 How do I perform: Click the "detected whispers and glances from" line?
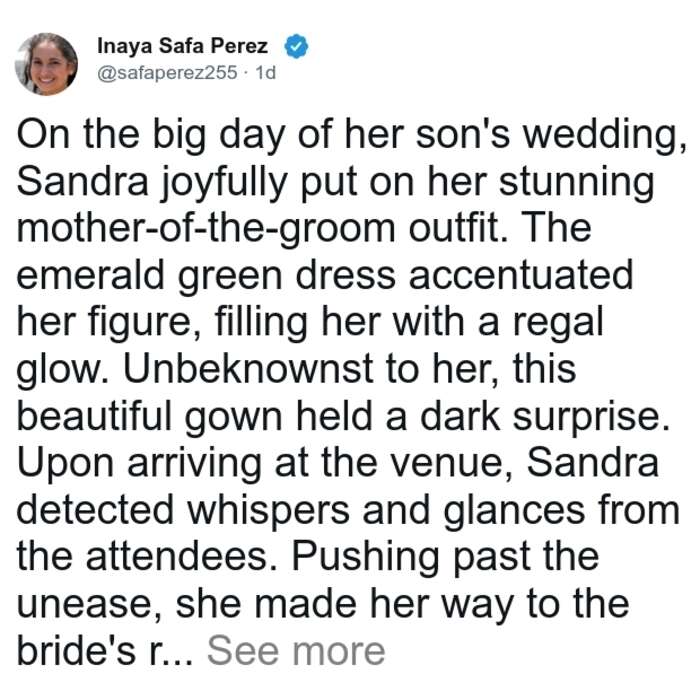348,511
